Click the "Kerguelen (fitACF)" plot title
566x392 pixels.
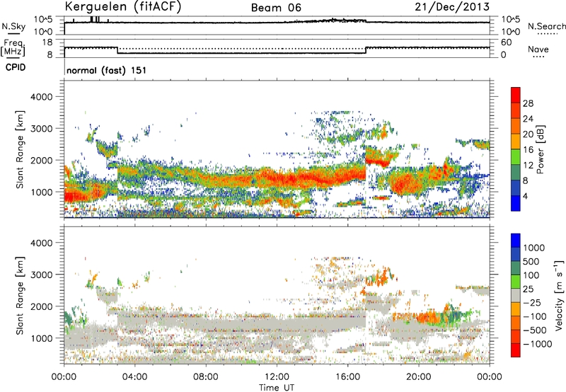(x=122, y=7)
